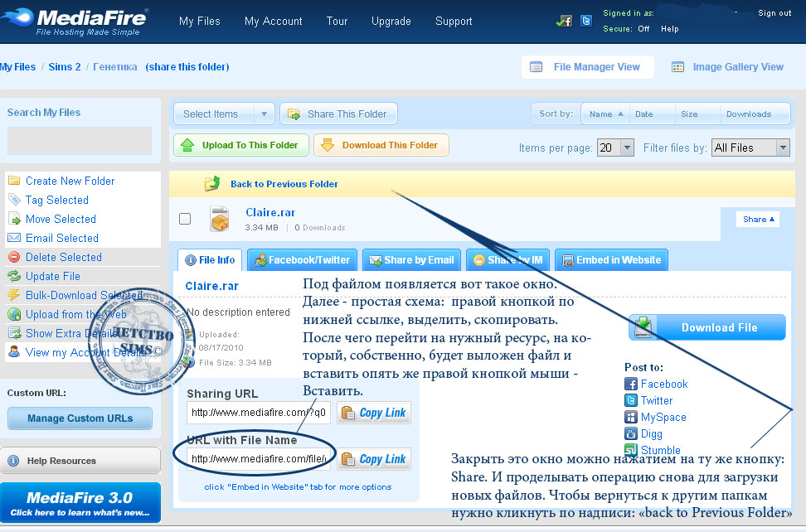This screenshot has height=532, width=806.
Task: Click the red Delete Selected icon
Action: [x=14, y=257]
